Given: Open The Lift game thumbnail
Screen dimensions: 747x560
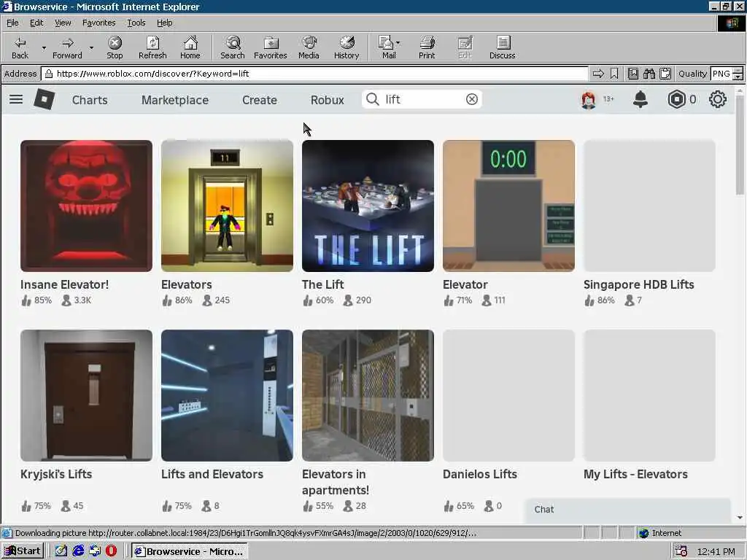Looking at the screenshot, I should (x=368, y=206).
